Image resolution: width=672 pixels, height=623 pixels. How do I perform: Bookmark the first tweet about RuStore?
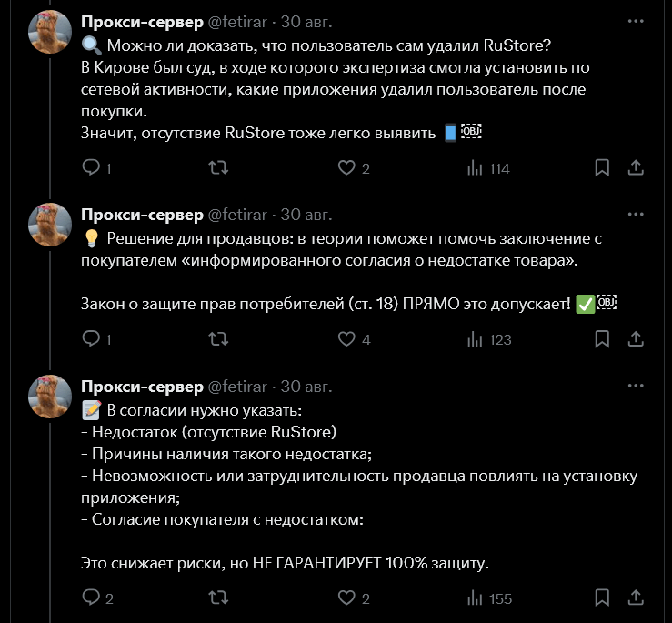602,168
